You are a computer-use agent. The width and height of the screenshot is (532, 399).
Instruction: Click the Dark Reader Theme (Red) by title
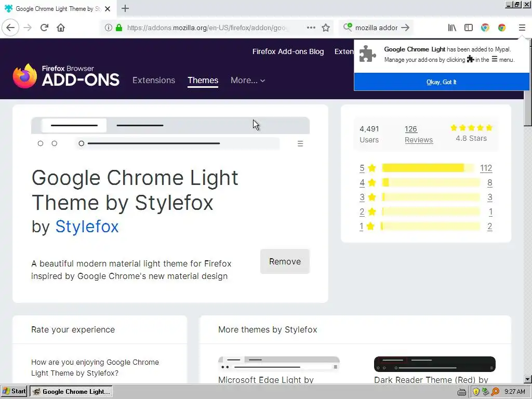pyautogui.click(x=431, y=380)
